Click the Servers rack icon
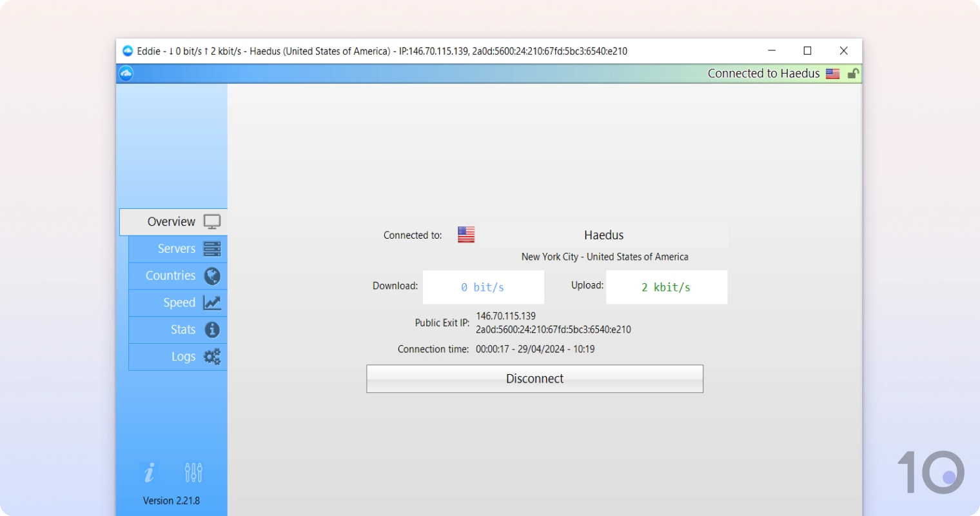The image size is (980, 516). click(212, 248)
